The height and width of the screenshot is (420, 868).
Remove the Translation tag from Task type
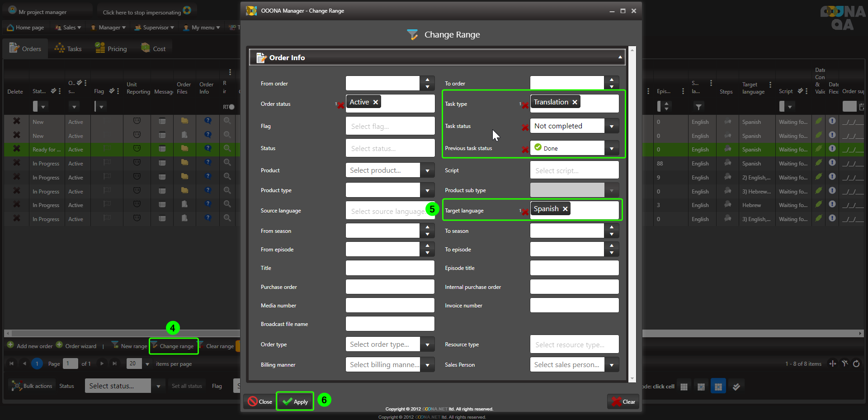pos(575,102)
